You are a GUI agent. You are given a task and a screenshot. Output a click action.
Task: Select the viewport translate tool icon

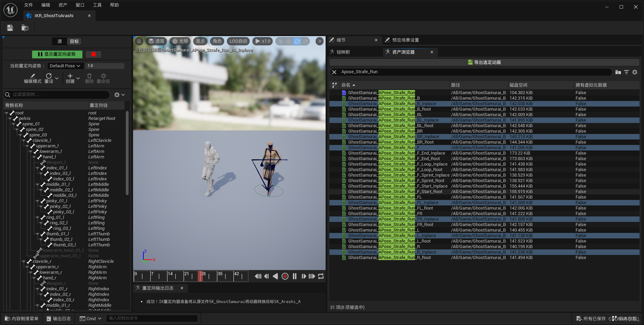point(288,41)
